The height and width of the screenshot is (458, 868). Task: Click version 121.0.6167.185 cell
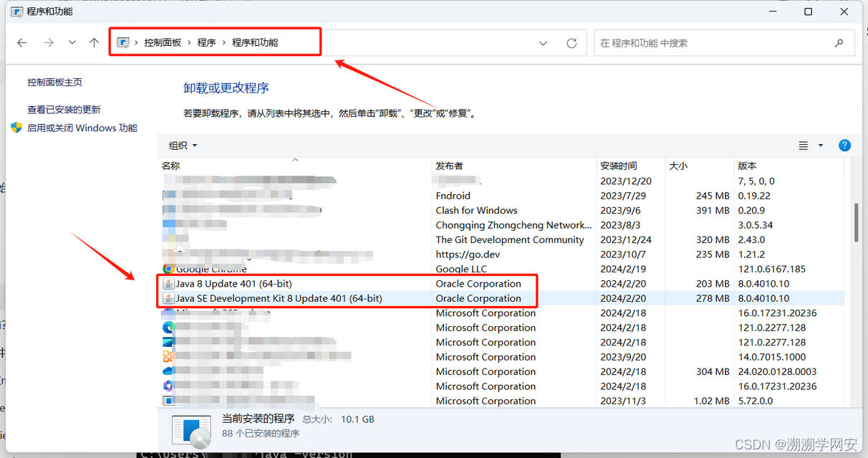point(772,269)
